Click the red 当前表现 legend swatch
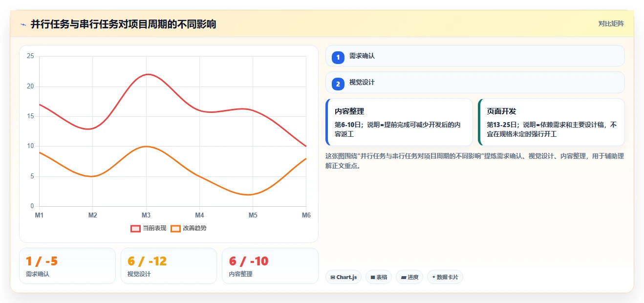 click(x=135, y=228)
